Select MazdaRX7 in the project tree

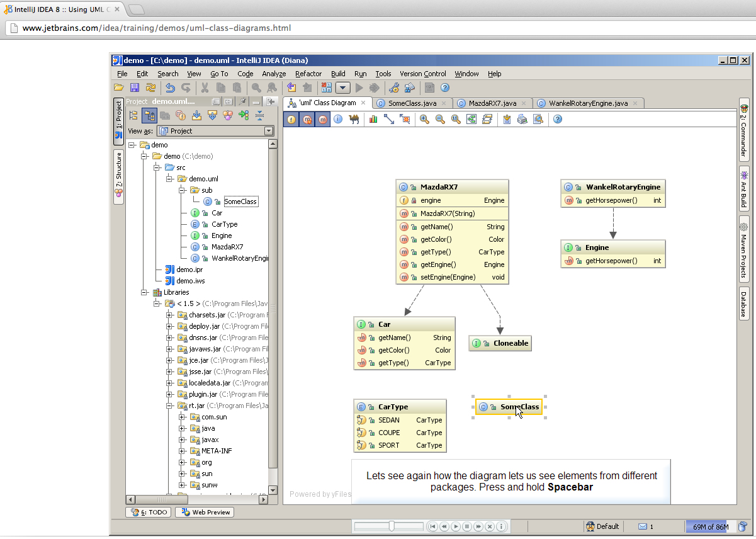(227, 247)
